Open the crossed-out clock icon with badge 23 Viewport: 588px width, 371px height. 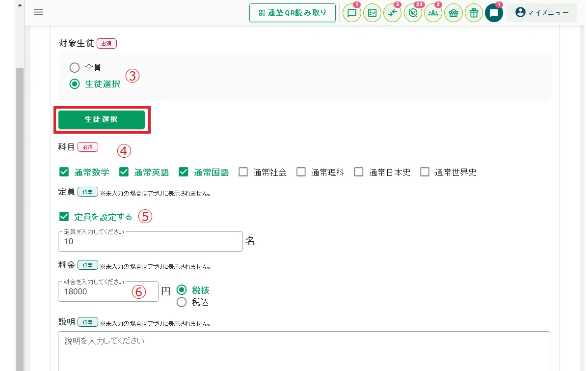413,13
